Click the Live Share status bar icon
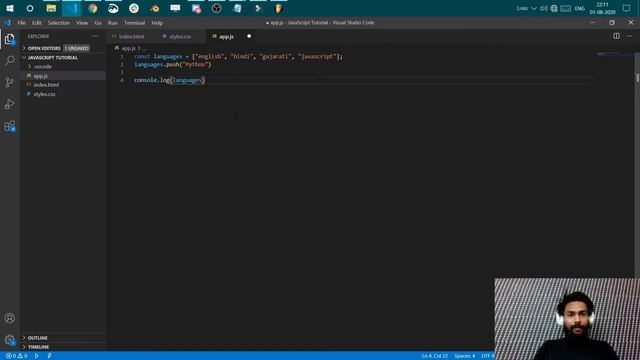The height and width of the screenshot is (360, 640). [x=49, y=356]
